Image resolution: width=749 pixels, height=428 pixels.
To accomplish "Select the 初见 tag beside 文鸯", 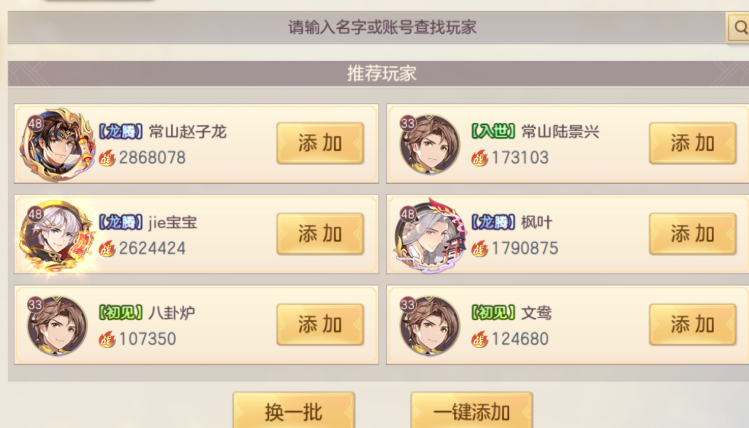I will pyautogui.click(x=493, y=313).
